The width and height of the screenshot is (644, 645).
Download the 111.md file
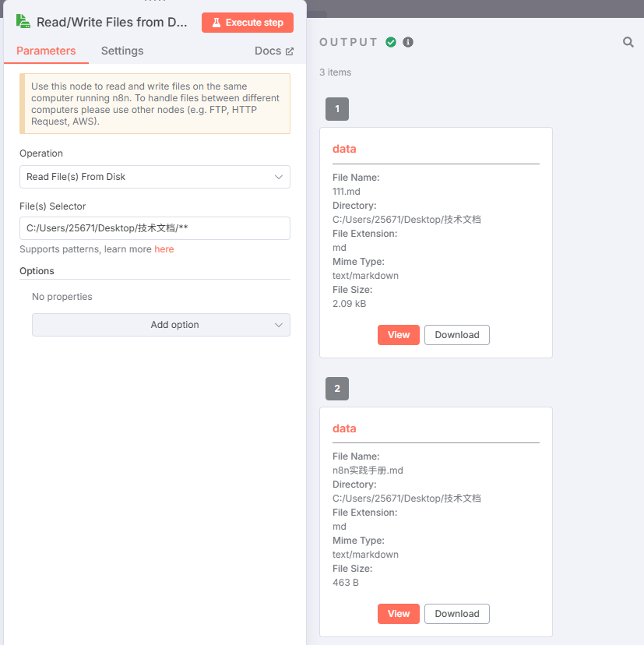[457, 335]
